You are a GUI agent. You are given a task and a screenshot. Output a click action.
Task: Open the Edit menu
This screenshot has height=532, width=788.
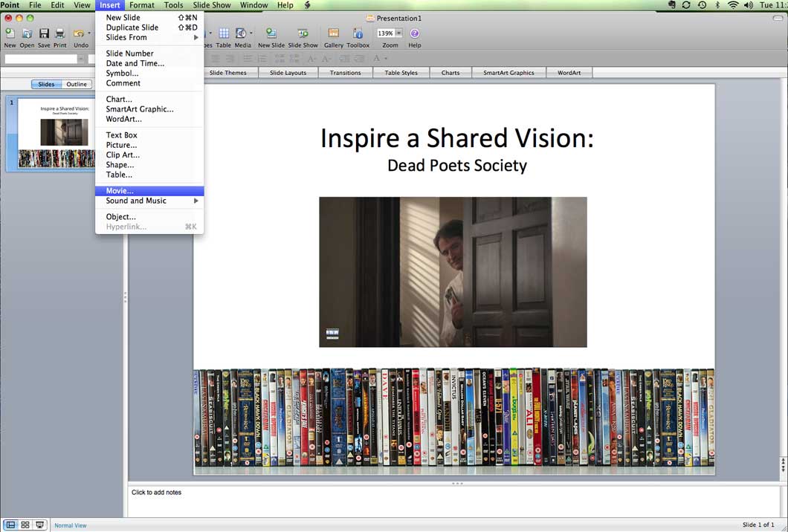58,5
